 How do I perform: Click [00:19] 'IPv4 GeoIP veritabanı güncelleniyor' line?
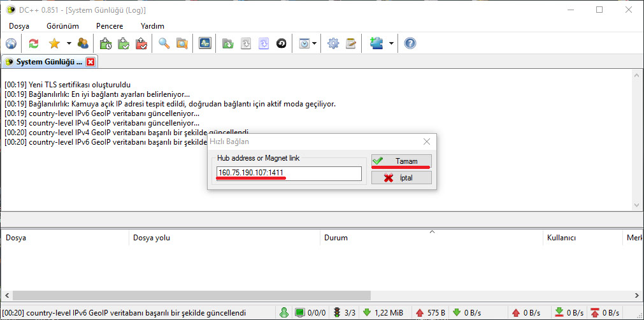tap(102, 123)
